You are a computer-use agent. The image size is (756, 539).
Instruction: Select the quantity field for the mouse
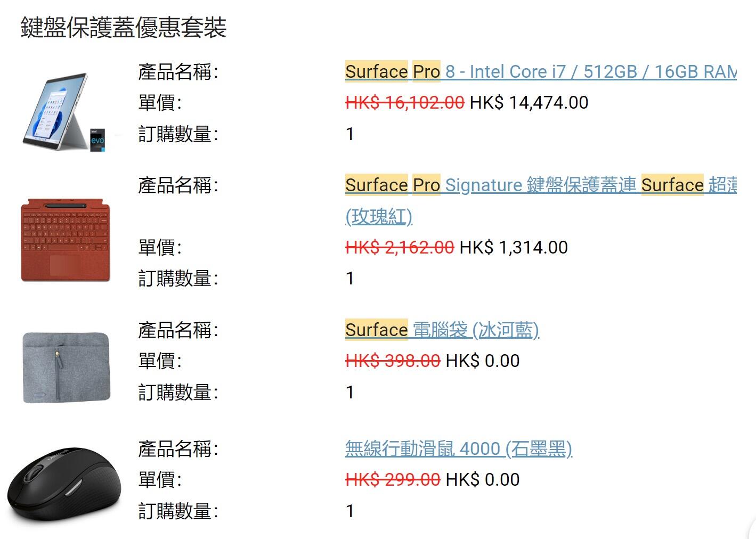pos(350,511)
